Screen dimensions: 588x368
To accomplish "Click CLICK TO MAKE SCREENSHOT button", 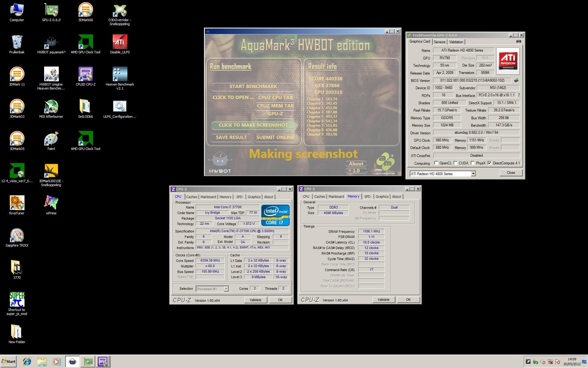I will tap(253, 125).
